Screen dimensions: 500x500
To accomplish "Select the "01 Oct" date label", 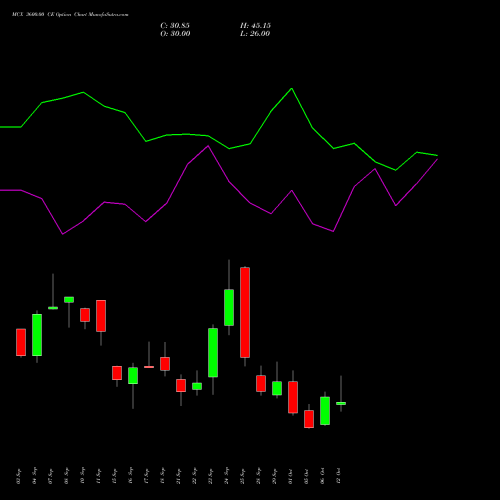I will 291,476.
